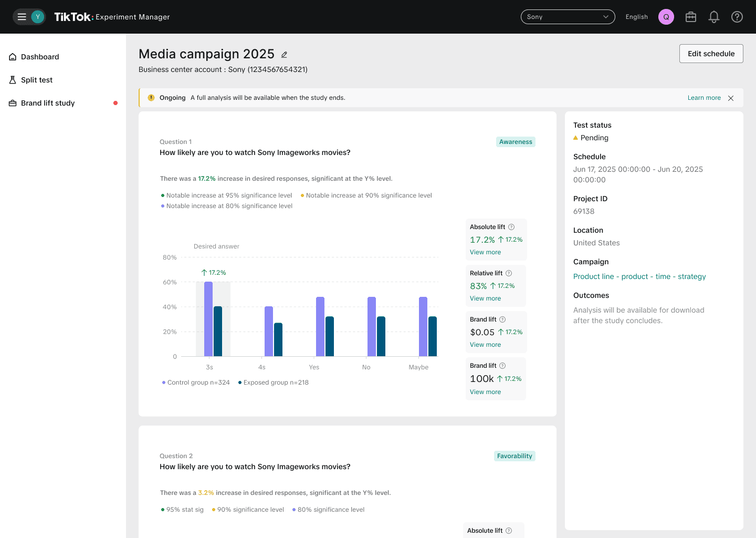Click the Pending status text
The height and width of the screenshot is (538, 756).
tap(594, 138)
